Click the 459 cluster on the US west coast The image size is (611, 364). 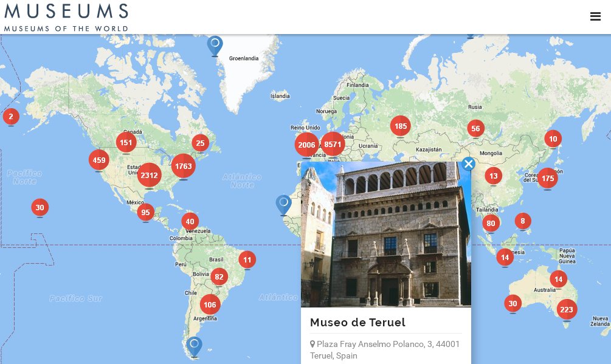click(x=98, y=160)
